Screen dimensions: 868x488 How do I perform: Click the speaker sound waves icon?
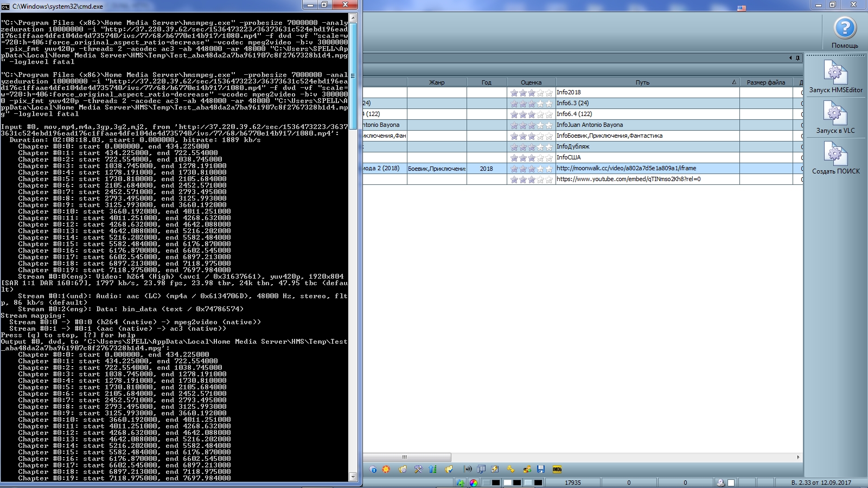pyautogui.click(x=468, y=470)
